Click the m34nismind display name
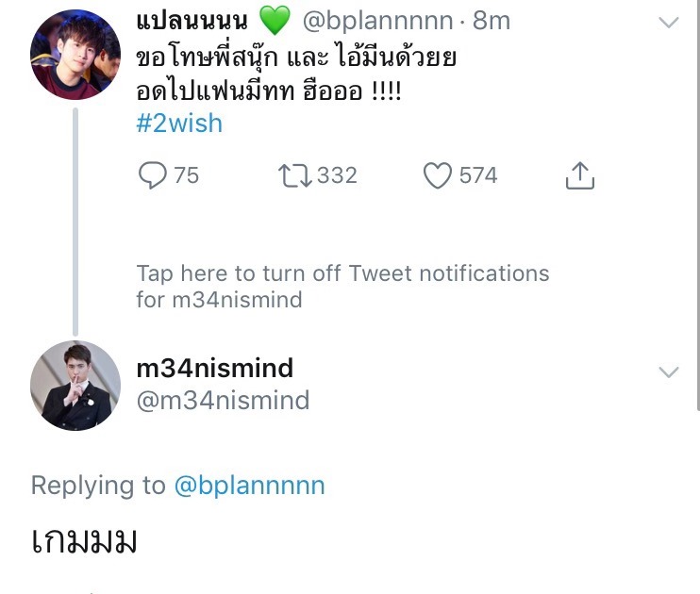 (x=215, y=368)
